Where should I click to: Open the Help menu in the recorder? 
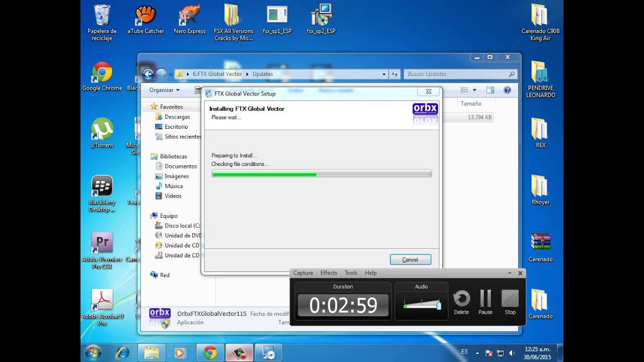pos(370,273)
